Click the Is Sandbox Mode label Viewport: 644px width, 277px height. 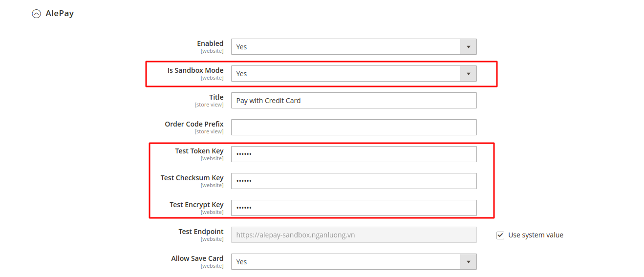[195, 70]
